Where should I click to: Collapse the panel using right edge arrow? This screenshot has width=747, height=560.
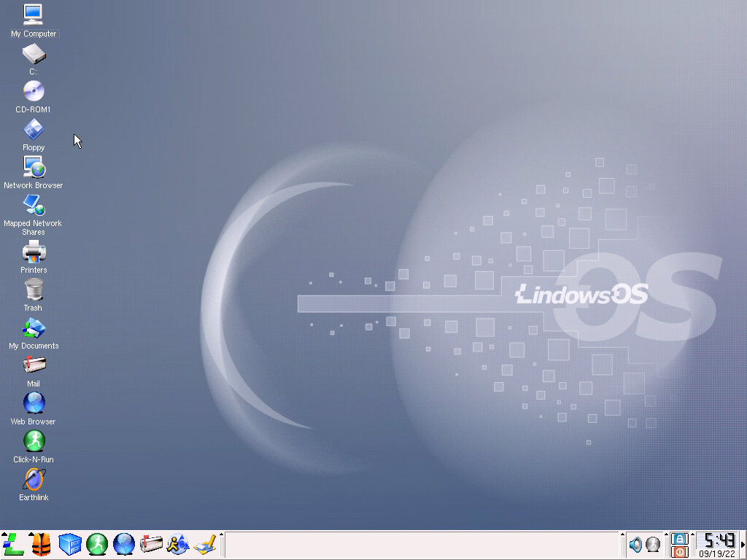point(743,545)
